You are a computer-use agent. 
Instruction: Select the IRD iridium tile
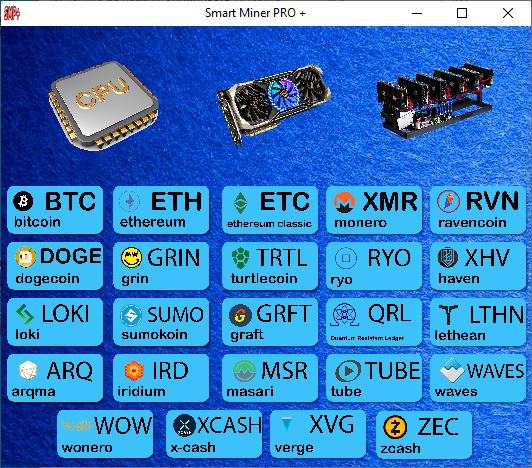[161, 378]
